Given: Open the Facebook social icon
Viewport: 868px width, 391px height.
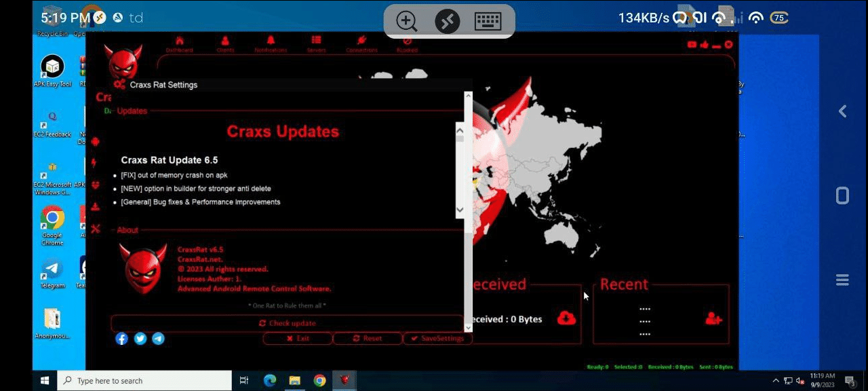Looking at the screenshot, I should [121, 338].
